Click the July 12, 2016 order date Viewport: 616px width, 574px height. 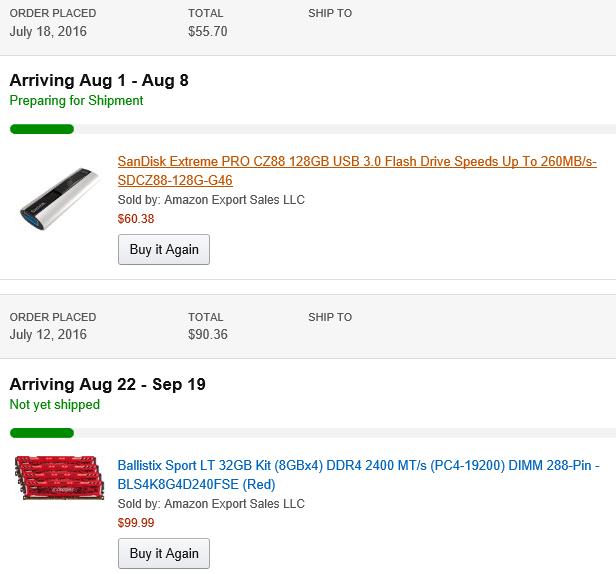(48, 335)
